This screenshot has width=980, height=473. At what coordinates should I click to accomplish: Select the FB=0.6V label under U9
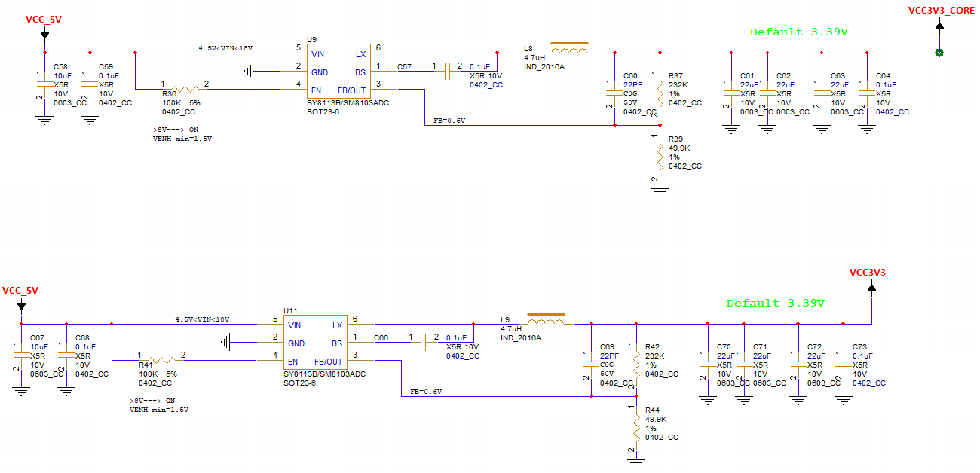tap(449, 121)
